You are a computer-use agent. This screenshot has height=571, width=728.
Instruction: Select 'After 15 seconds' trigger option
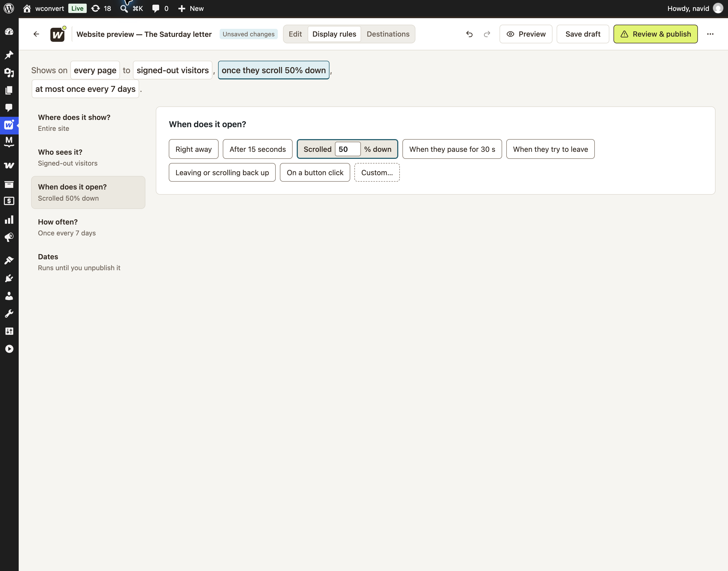(258, 149)
